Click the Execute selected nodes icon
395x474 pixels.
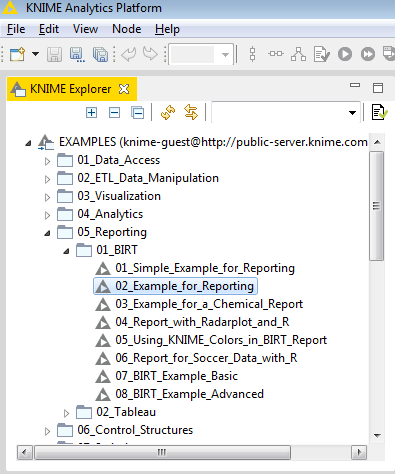pyautogui.click(x=345, y=54)
